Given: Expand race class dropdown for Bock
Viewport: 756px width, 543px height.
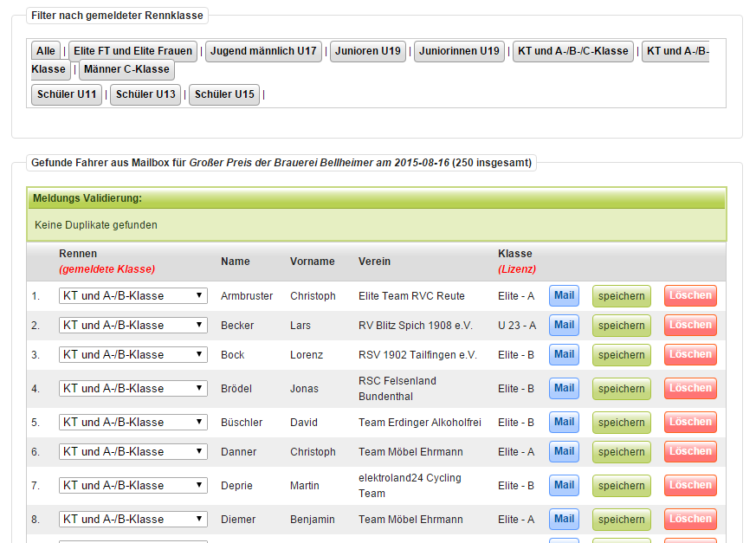Looking at the screenshot, I should [x=133, y=355].
